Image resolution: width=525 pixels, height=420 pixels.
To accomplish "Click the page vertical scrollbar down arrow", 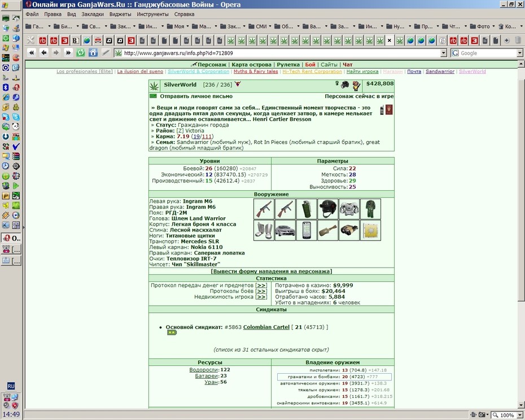I will (521, 405).
